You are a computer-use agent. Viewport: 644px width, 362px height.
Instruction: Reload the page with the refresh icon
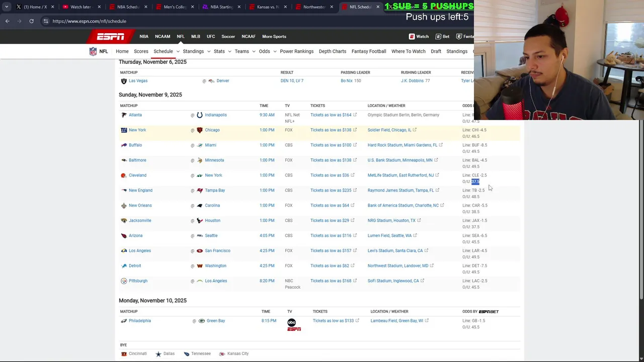[31, 21]
